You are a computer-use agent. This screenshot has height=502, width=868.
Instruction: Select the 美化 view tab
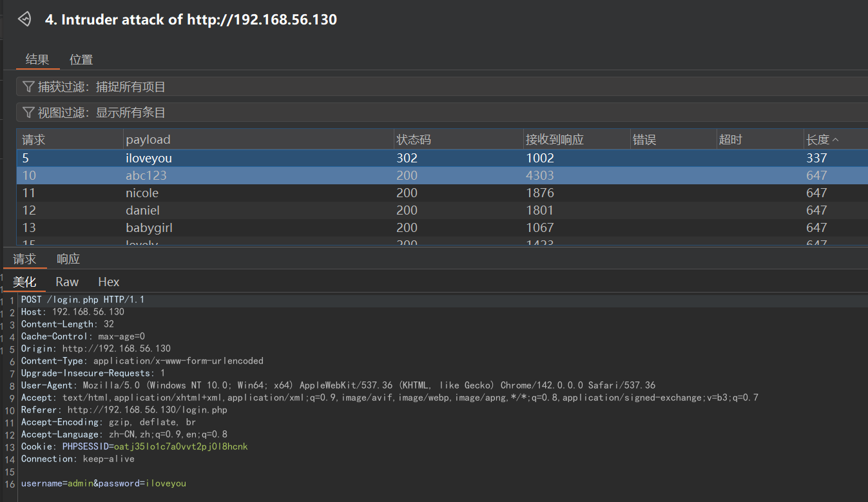point(24,282)
